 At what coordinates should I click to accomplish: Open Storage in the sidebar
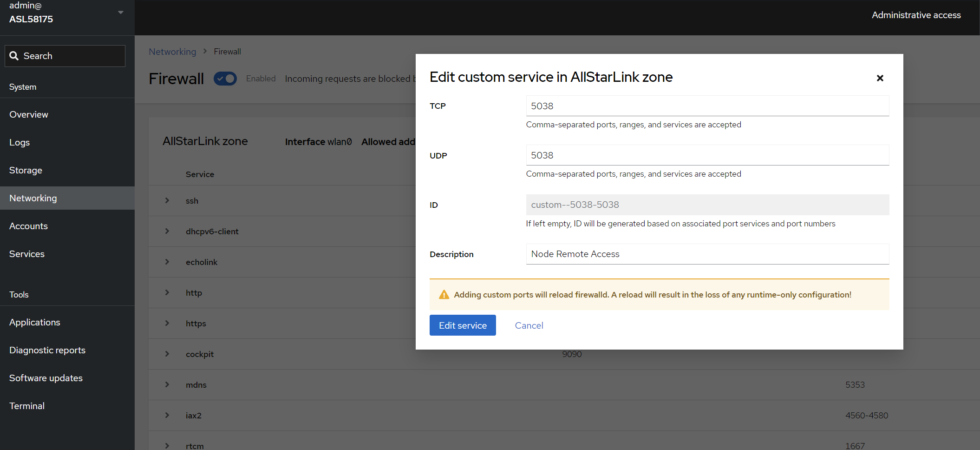(x=67, y=170)
